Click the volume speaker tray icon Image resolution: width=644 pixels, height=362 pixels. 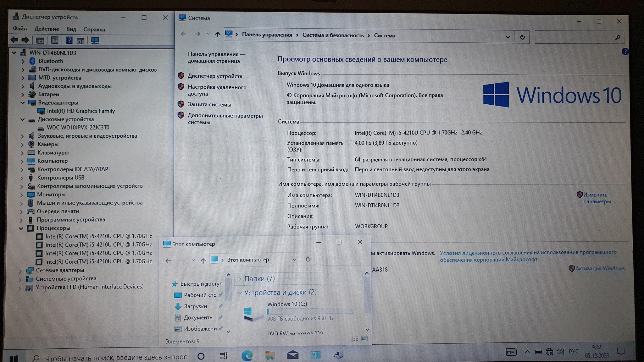[560, 352]
